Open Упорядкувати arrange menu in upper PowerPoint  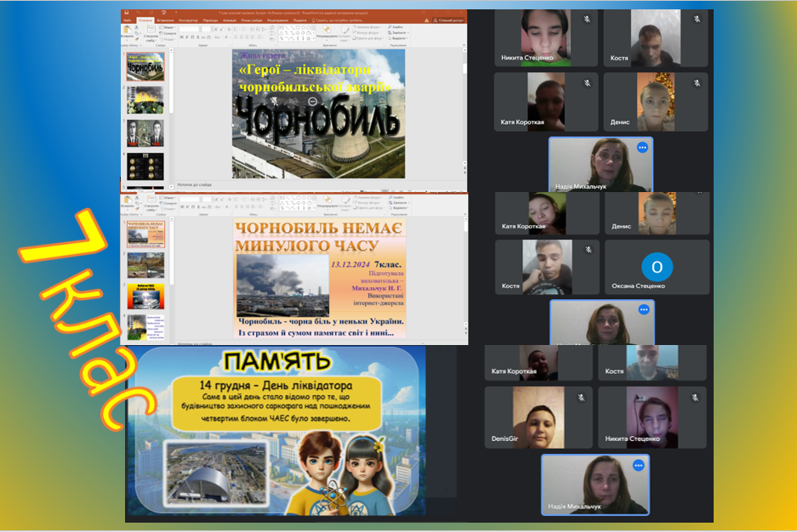(327, 32)
